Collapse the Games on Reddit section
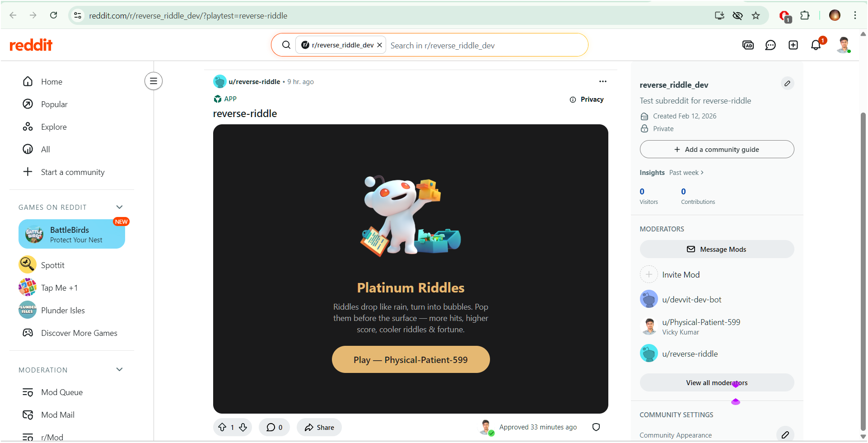Image resolution: width=868 pixels, height=443 pixels. (x=119, y=207)
